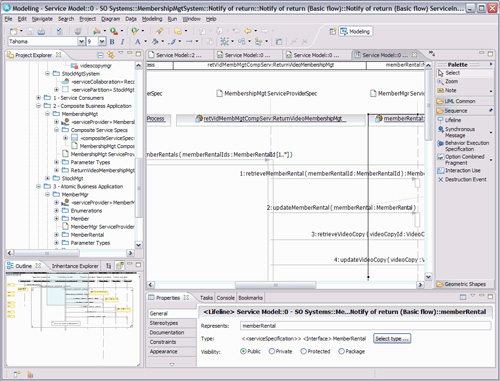Click the Line Color pen icon
Viewport: 500px width, 381px height.
tap(172, 42)
